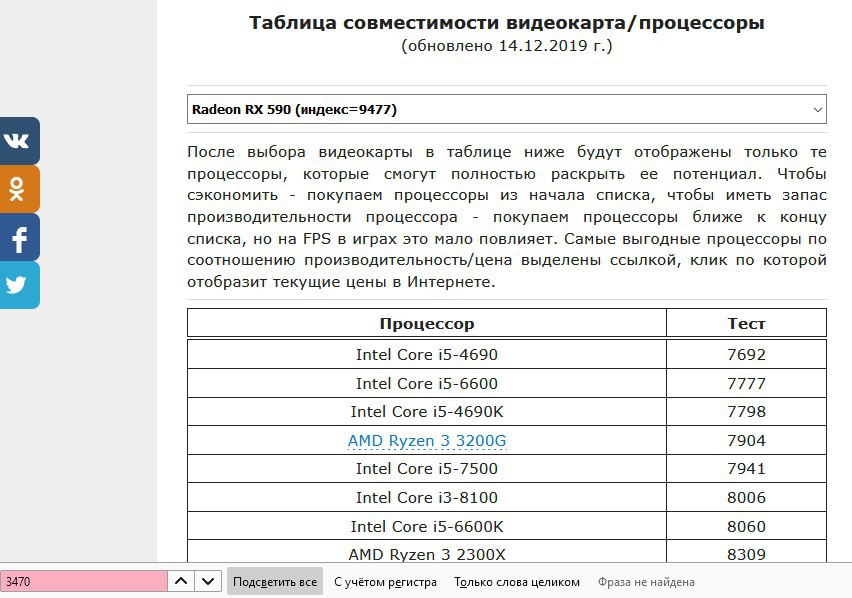Click test score 7692

[x=746, y=355]
